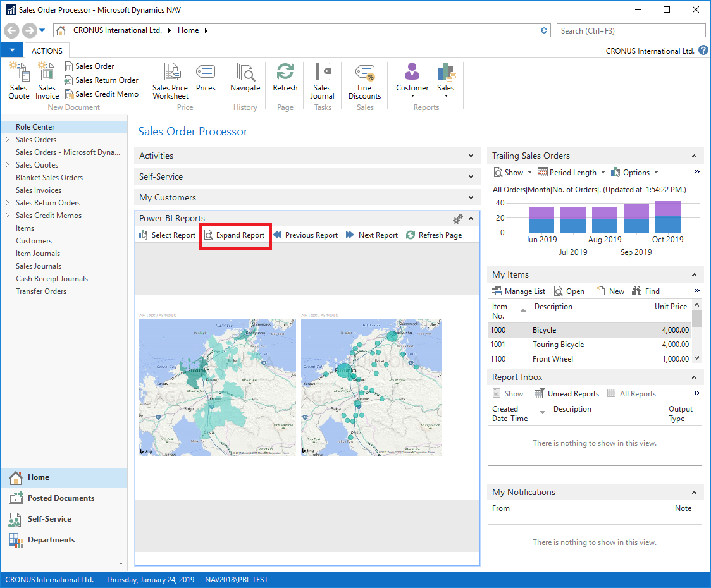
Task: Click the Help question mark icon
Action: click(703, 51)
